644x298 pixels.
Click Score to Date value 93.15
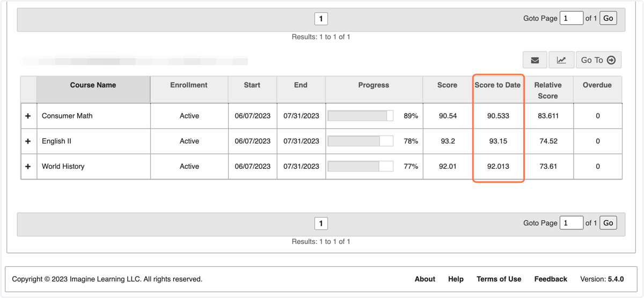pyautogui.click(x=498, y=141)
